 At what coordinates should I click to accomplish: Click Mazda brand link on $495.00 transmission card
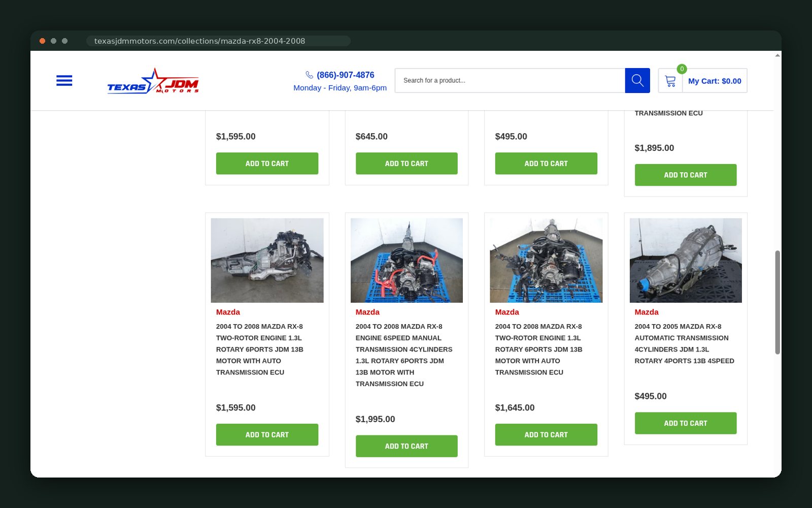tap(646, 312)
